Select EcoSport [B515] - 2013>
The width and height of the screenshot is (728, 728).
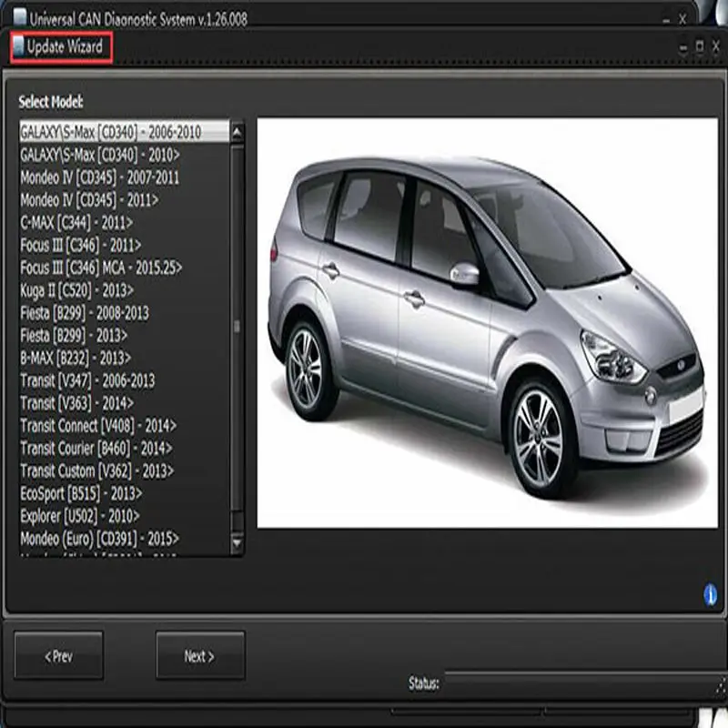[124, 493]
